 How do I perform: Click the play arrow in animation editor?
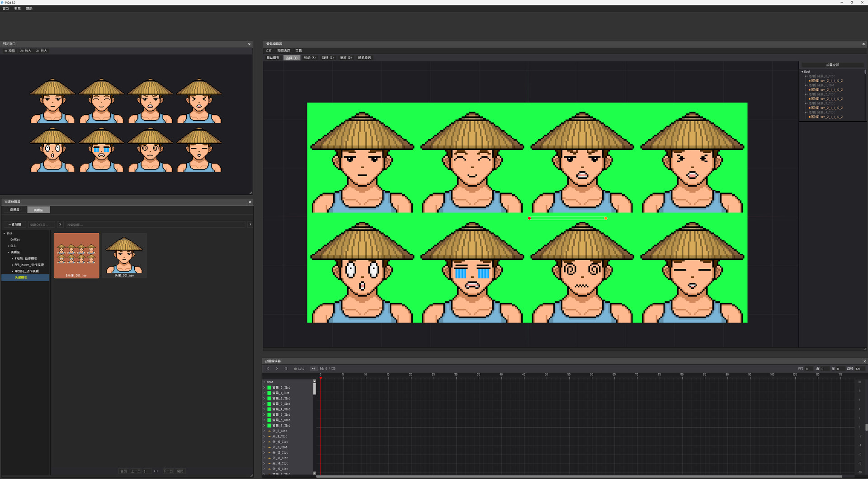(277, 369)
